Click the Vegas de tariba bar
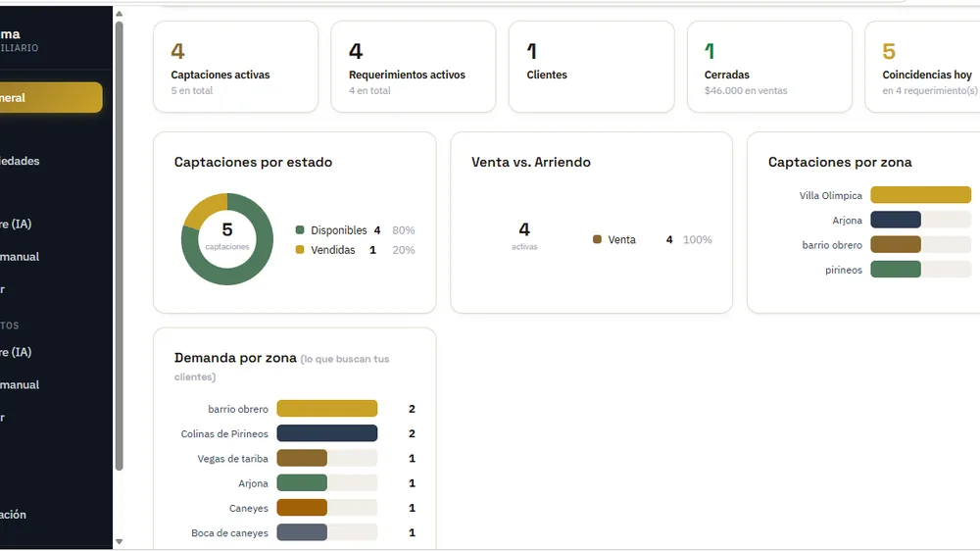 [302, 458]
